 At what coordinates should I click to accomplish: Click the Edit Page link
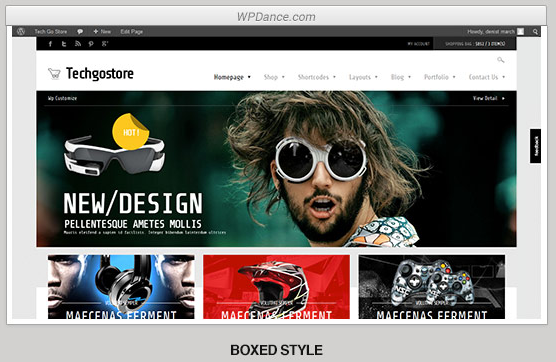tap(132, 31)
